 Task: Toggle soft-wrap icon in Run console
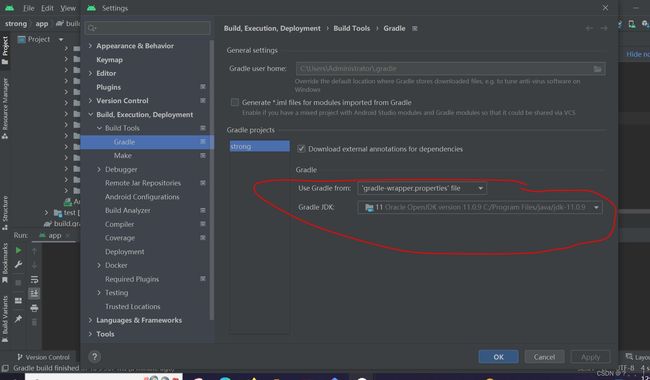tap(34, 280)
